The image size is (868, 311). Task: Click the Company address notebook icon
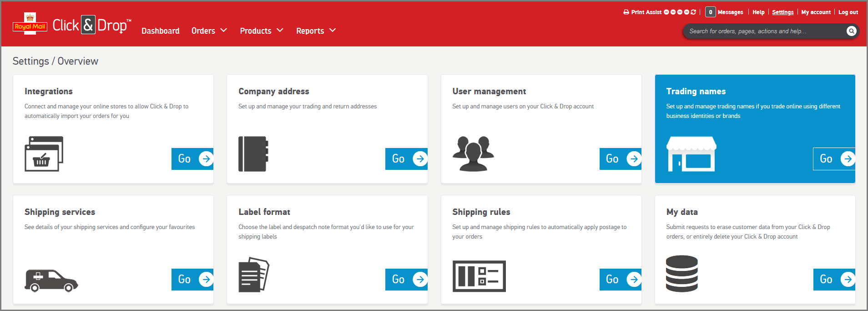253,154
